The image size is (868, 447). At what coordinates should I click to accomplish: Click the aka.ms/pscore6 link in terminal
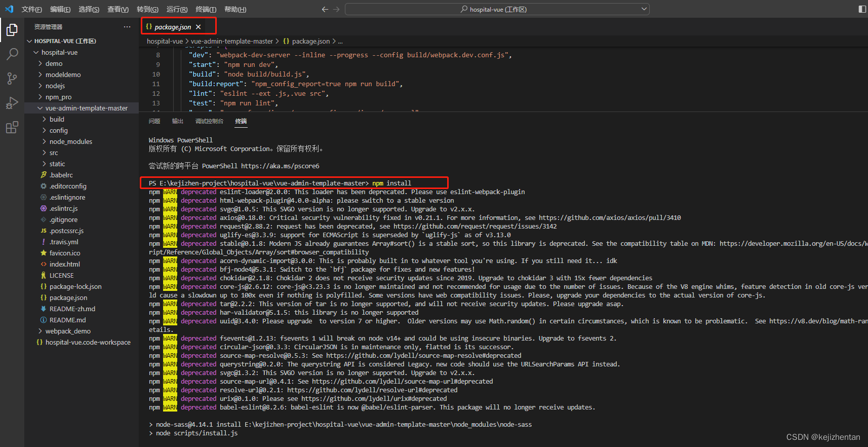(x=280, y=166)
